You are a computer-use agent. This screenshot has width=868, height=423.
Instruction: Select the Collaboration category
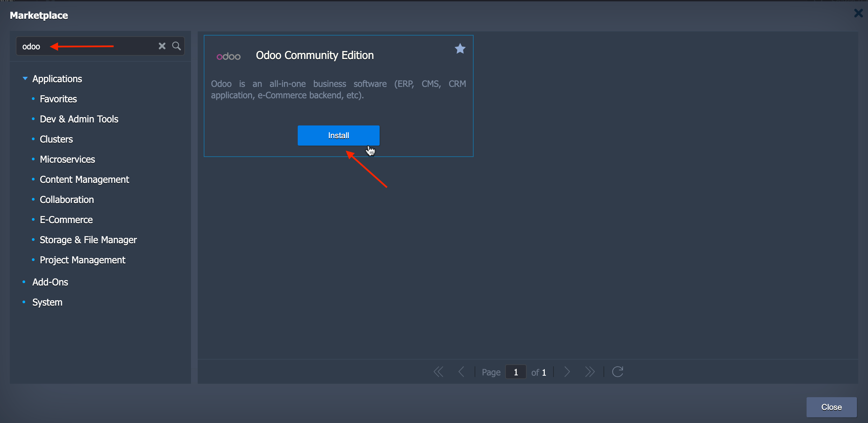pos(67,200)
